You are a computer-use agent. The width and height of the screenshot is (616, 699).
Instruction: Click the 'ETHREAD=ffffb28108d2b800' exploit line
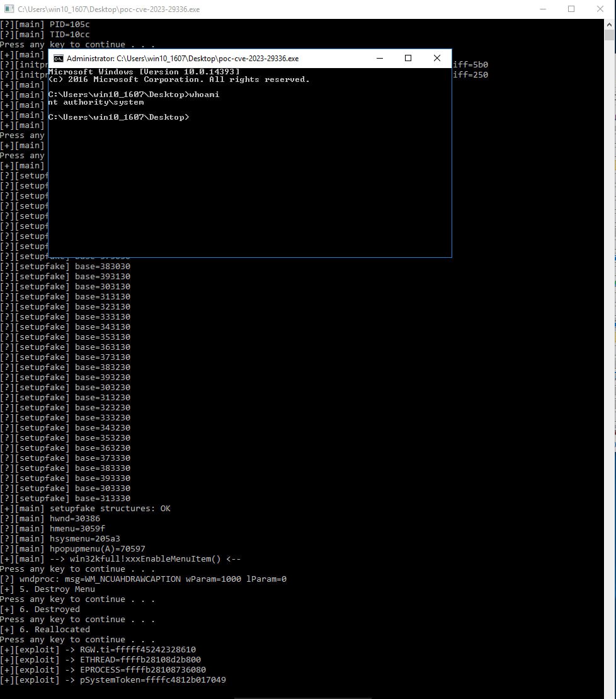point(100,660)
